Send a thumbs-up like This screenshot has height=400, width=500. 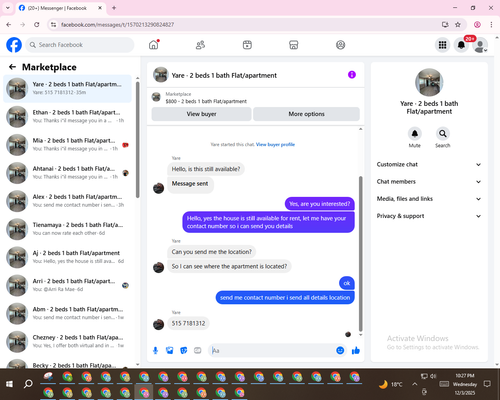356,350
